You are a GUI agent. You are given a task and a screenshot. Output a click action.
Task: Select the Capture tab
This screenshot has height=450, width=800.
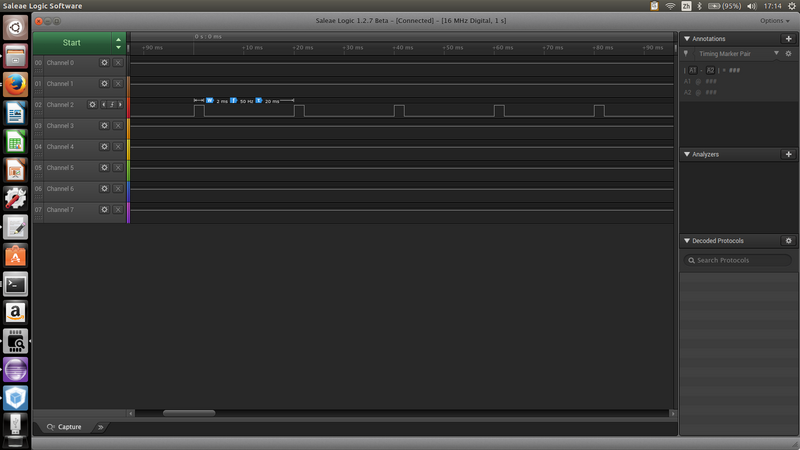tap(64, 427)
